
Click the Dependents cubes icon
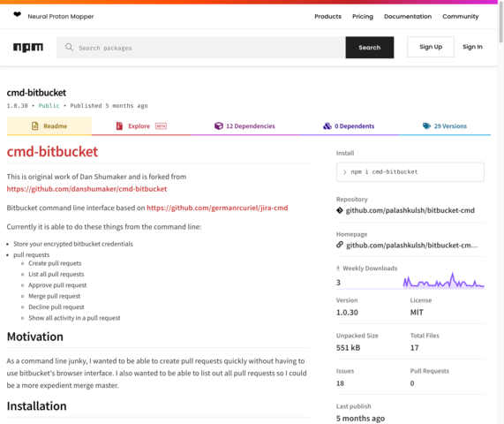[x=327, y=126]
